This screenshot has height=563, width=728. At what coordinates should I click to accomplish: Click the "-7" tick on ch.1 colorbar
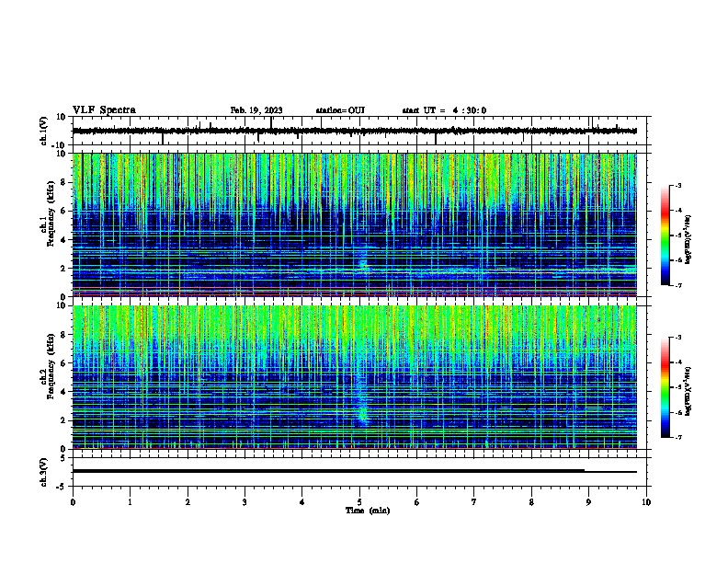click(677, 285)
